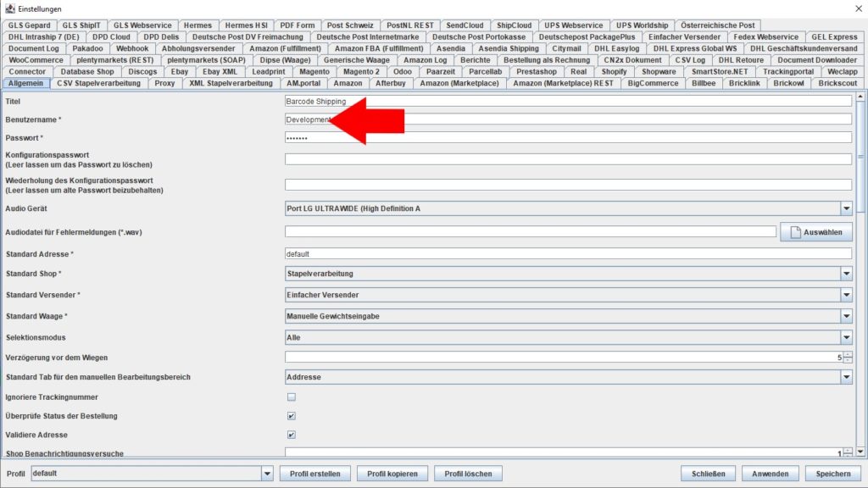Open Standard Versender combo box
Screen dimensions: 868x488
tap(846, 295)
